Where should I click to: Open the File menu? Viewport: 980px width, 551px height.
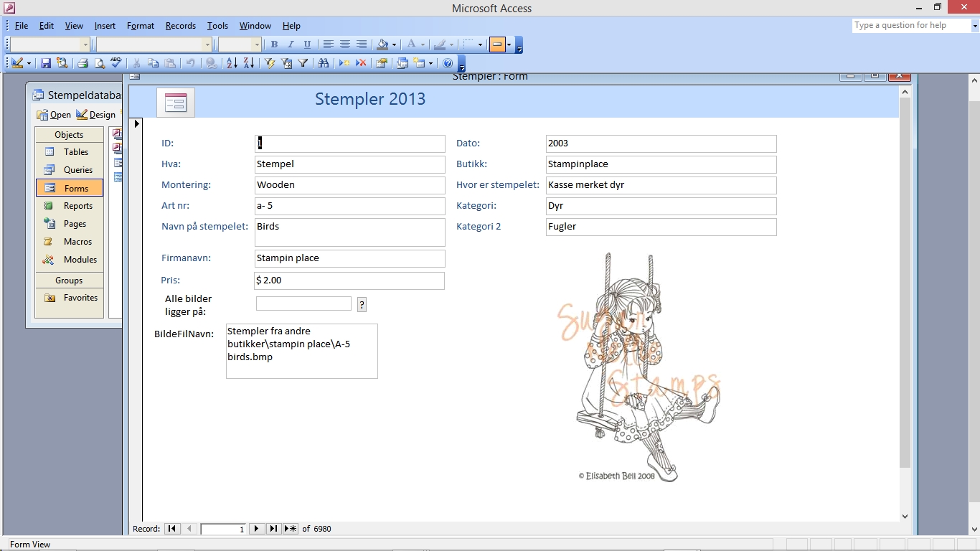click(22, 25)
